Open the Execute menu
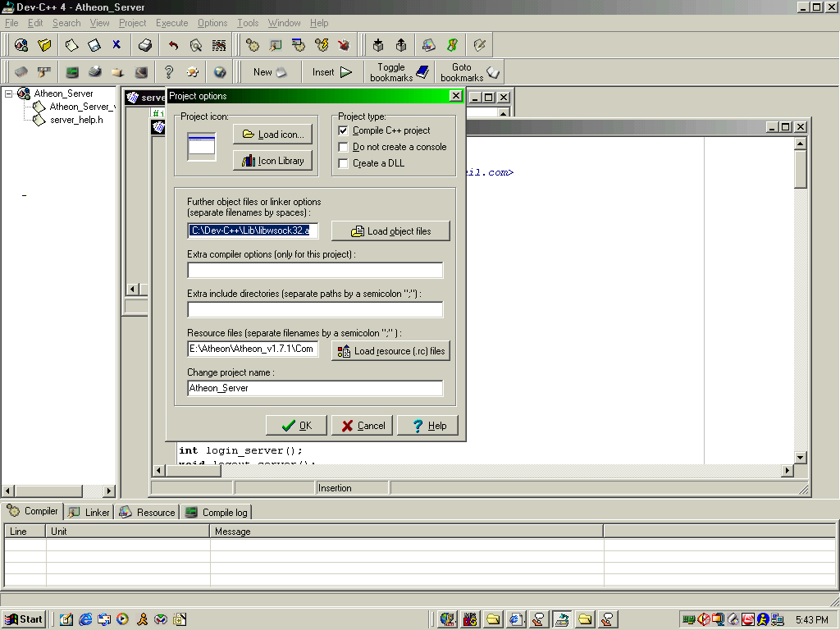 (171, 23)
